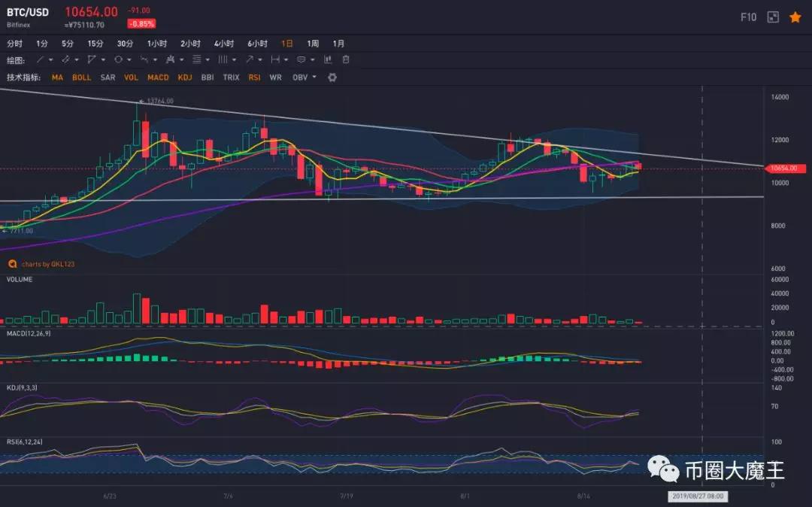Image resolution: width=812 pixels, height=507 pixels.
Task: Select the text comment annotation tool
Action: click(301, 60)
